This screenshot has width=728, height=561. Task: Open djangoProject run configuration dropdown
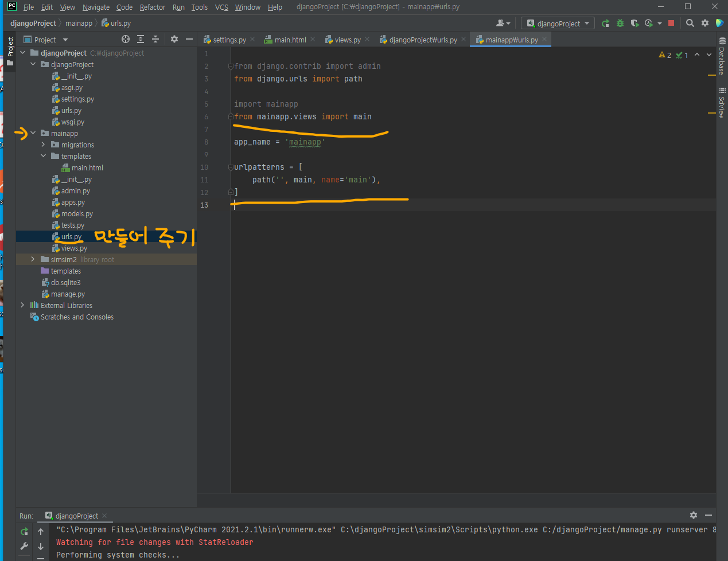pyautogui.click(x=558, y=24)
